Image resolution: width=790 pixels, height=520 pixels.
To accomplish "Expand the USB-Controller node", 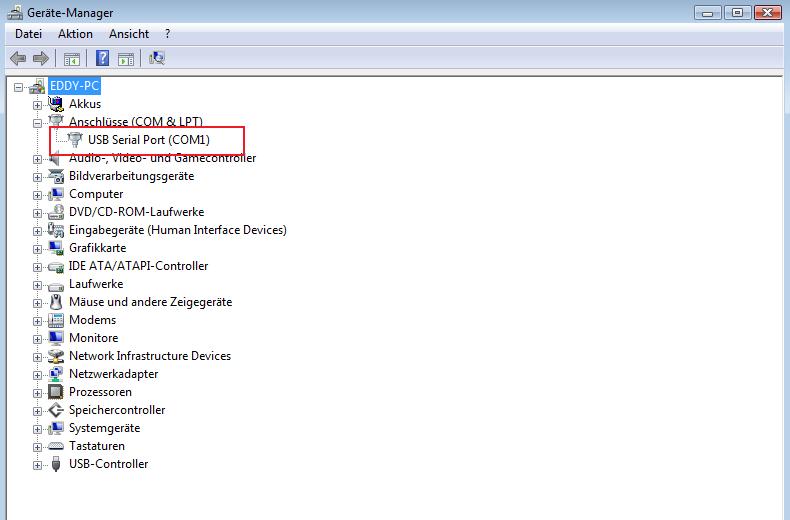I will [x=38, y=464].
